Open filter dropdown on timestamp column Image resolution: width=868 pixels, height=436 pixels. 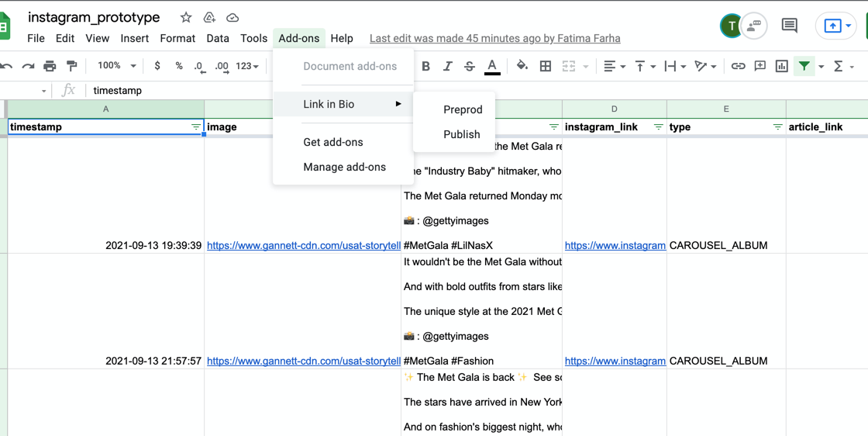(x=195, y=127)
